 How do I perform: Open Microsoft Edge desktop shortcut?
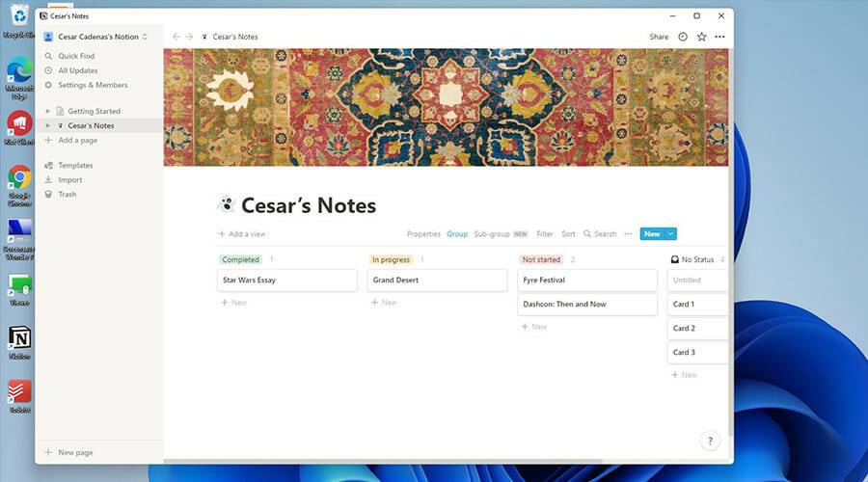coord(19,78)
